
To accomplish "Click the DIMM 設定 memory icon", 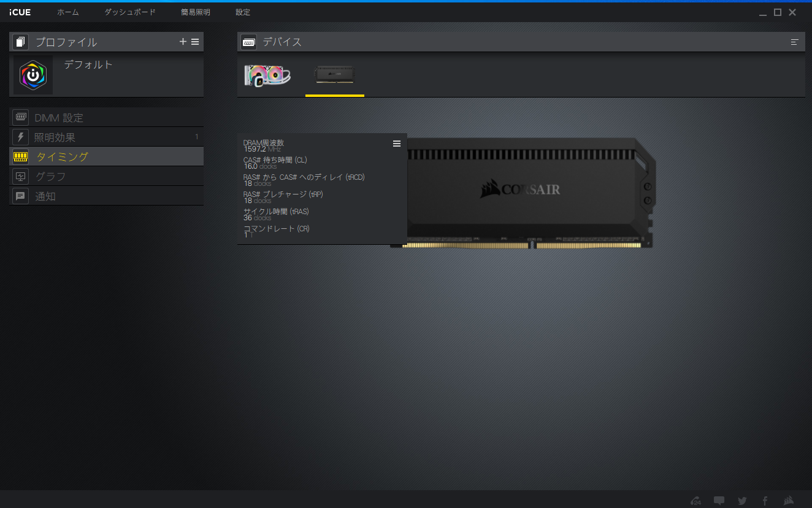I will click(20, 117).
